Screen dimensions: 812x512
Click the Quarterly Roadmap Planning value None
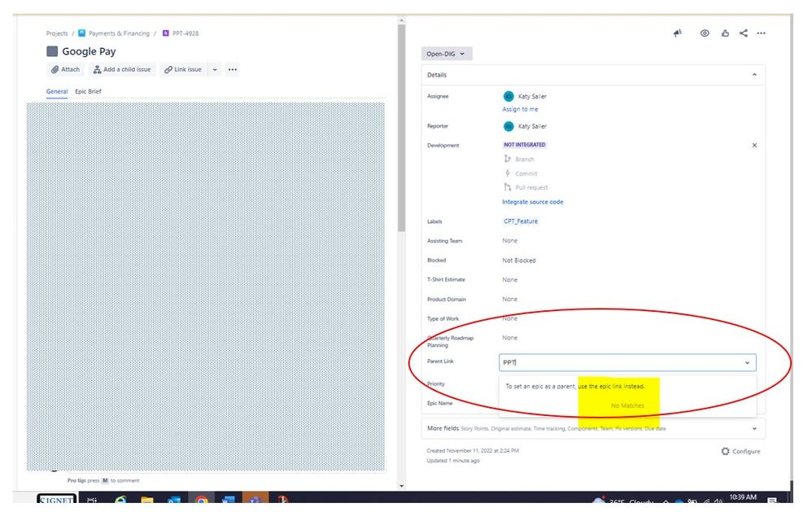tap(509, 338)
